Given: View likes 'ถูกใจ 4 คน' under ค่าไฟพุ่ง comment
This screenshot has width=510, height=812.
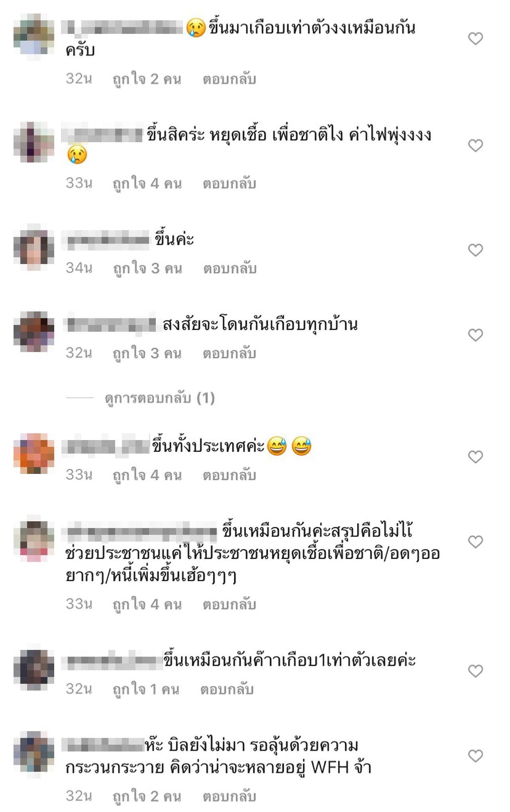Looking at the screenshot, I should click(147, 184).
